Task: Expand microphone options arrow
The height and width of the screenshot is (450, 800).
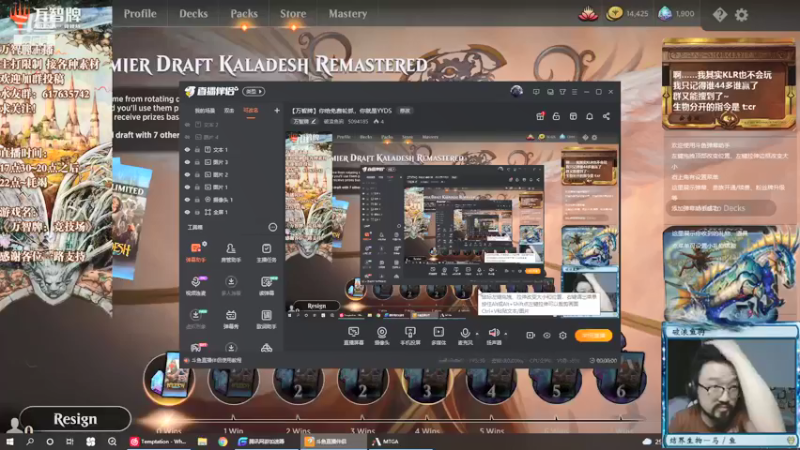Action: pyautogui.click(x=477, y=334)
